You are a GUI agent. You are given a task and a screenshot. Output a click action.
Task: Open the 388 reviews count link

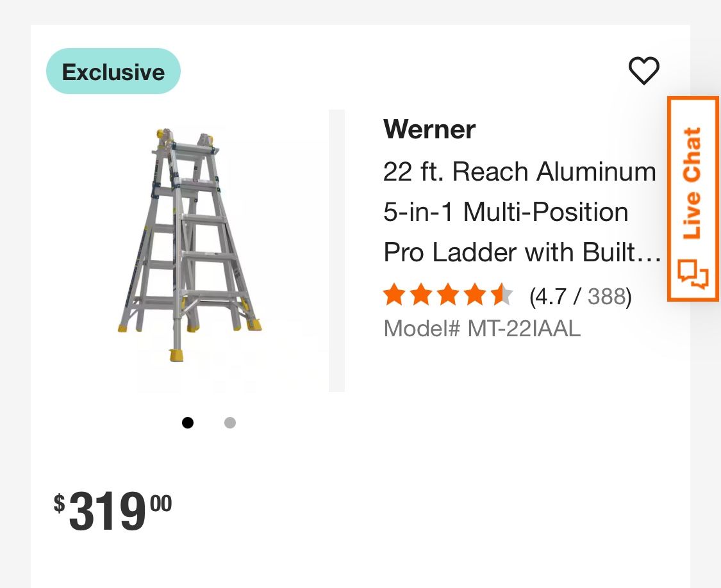click(606, 297)
